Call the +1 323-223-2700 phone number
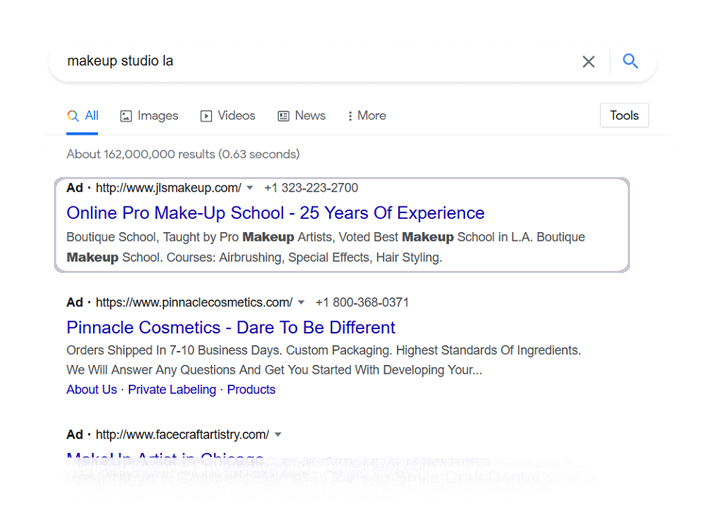The width and height of the screenshot is (716, 512). click(x=311, y=188)
